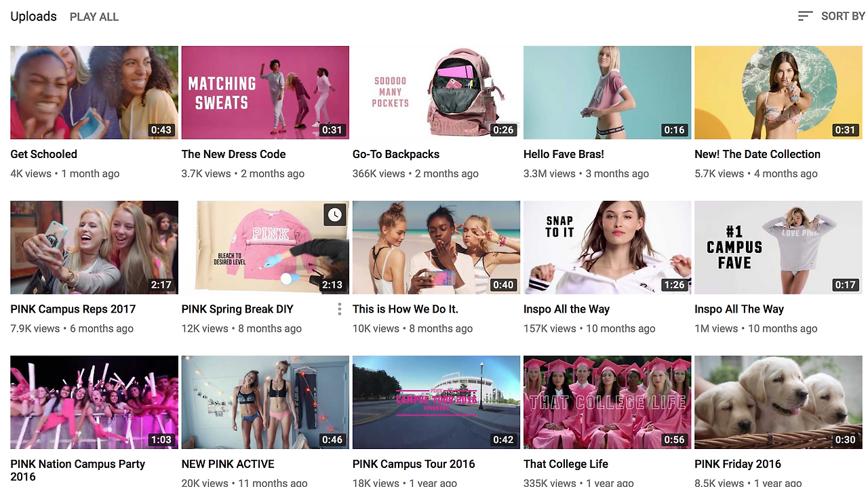Click '157K views • 10 months ago' text
This screenshot has width=868, height=487.
coord(589,328)
